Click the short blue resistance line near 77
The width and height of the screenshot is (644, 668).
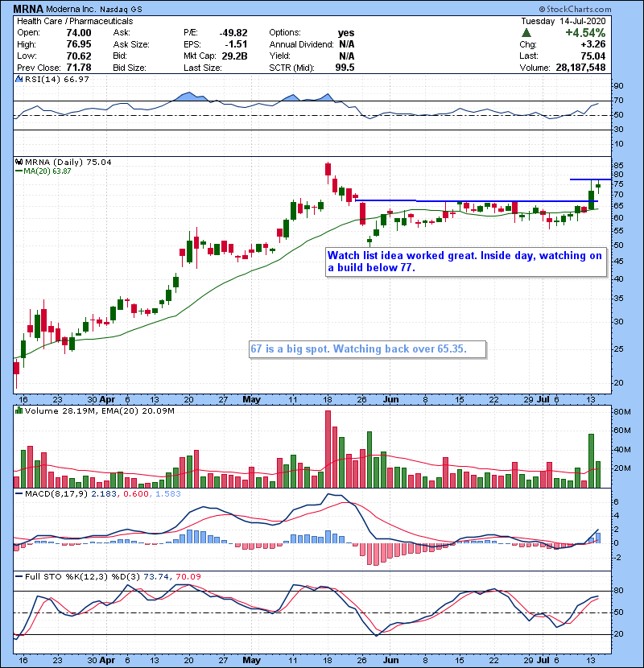coord(590,179)
